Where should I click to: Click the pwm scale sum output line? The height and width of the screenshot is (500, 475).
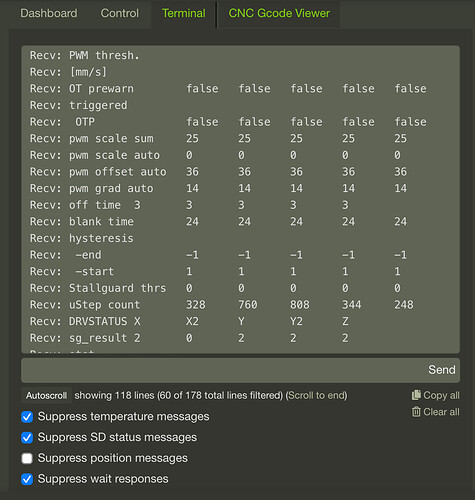[x=218, y=138]
